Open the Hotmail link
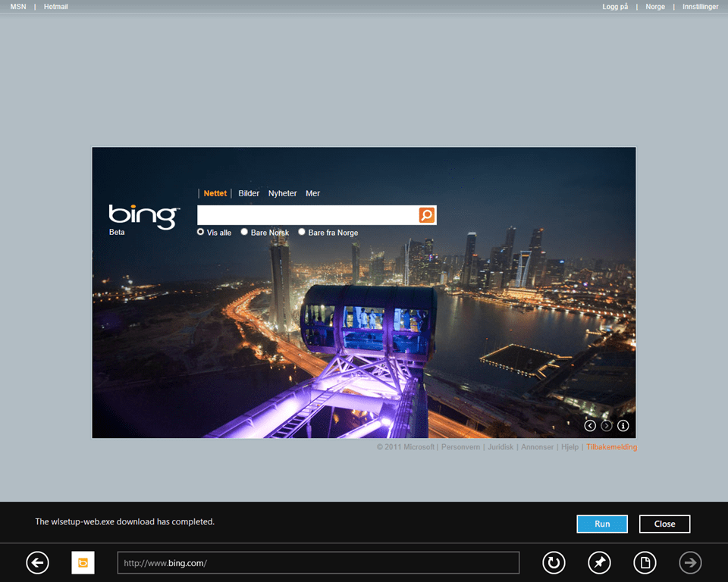728x582 pixels. (x=55, y=7)
